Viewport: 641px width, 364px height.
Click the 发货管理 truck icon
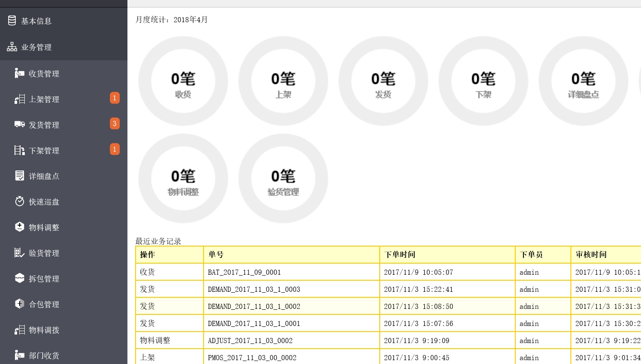(x=19, y=124)
